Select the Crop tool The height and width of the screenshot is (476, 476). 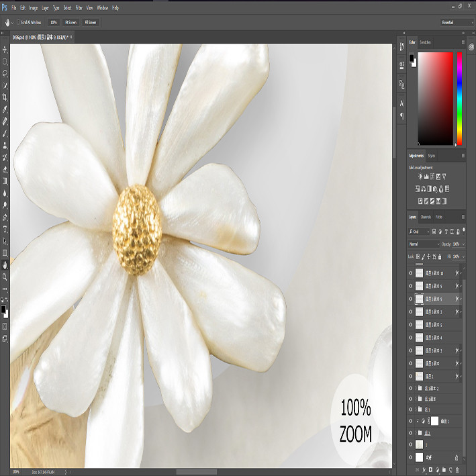point(5,97)
